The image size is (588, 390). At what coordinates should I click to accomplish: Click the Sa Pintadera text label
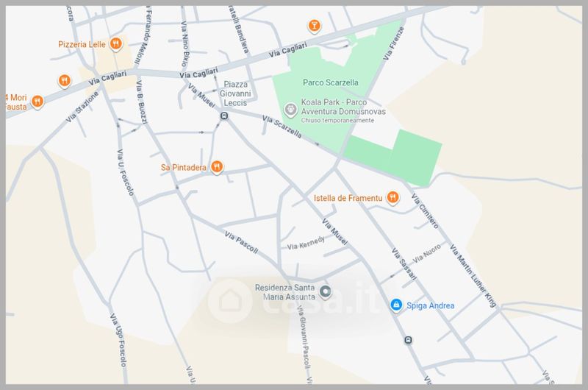184,168
